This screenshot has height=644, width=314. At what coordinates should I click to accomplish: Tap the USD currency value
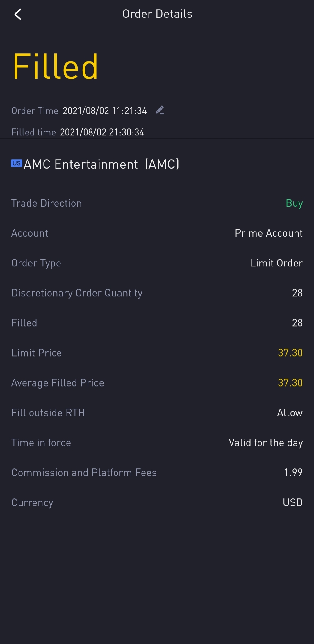292,502
